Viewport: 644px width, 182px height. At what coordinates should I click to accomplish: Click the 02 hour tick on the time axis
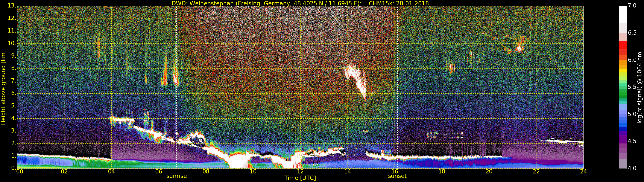[64, 172]
